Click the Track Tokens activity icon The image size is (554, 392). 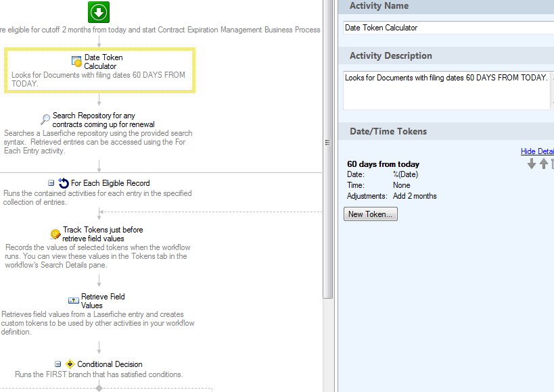(55, 234)
